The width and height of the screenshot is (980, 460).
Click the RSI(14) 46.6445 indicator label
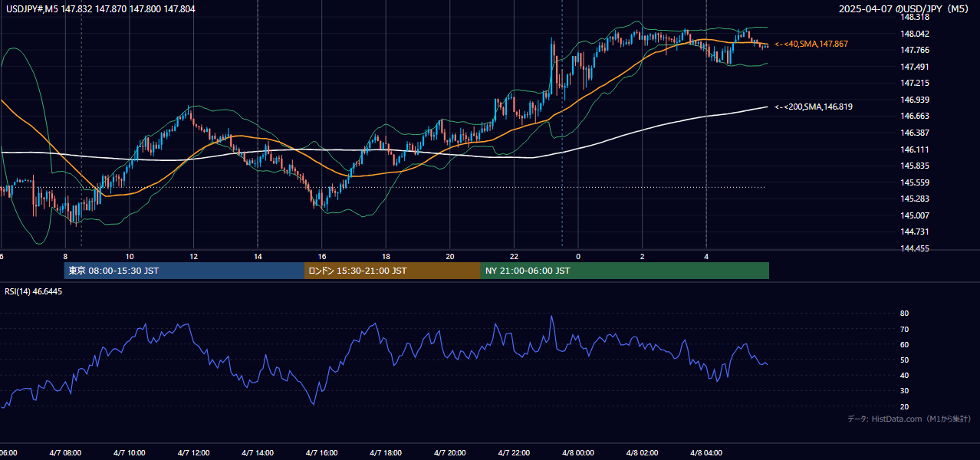click(34, 291)
